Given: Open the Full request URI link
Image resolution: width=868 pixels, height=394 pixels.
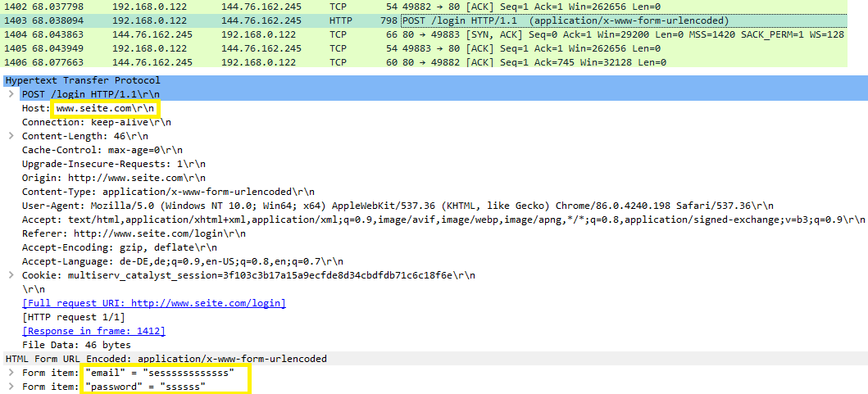Looking at the screenshot, I should [154, 303].
